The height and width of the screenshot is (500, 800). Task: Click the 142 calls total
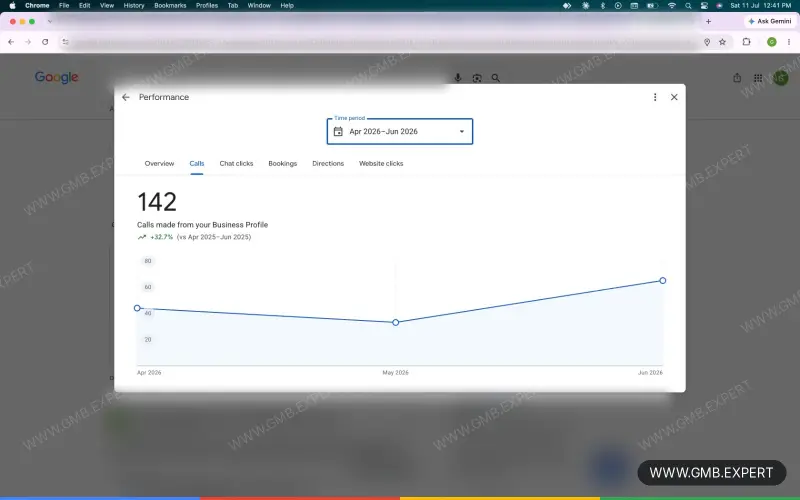[157, 202]
